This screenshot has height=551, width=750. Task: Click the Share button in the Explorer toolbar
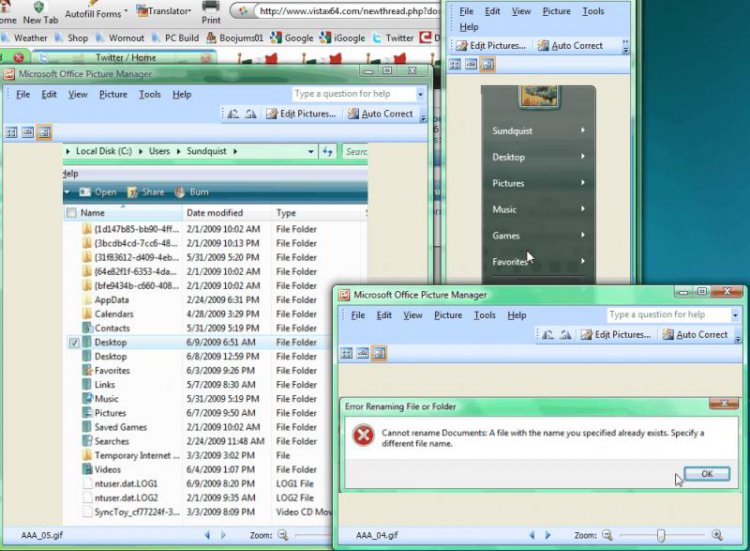(x=146, y=192)
